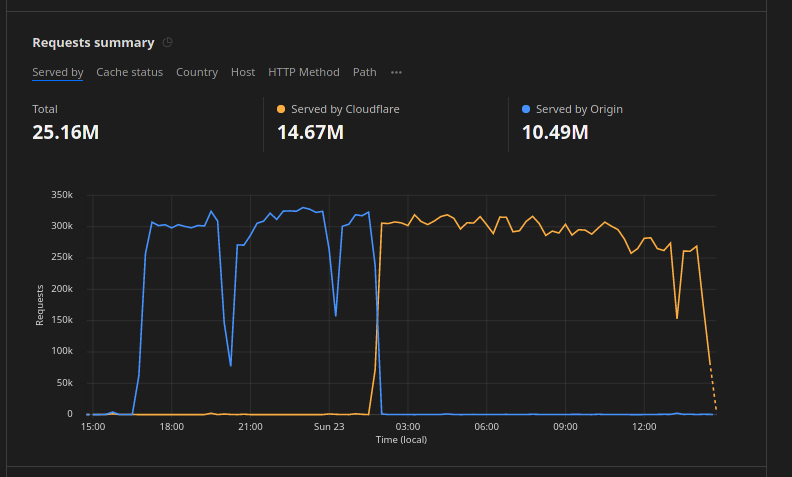The height and width of the screenshot is (477, 792).
Task: Click the Total 25.16M value
Action: pyautogui.click(x=65, y=132)
